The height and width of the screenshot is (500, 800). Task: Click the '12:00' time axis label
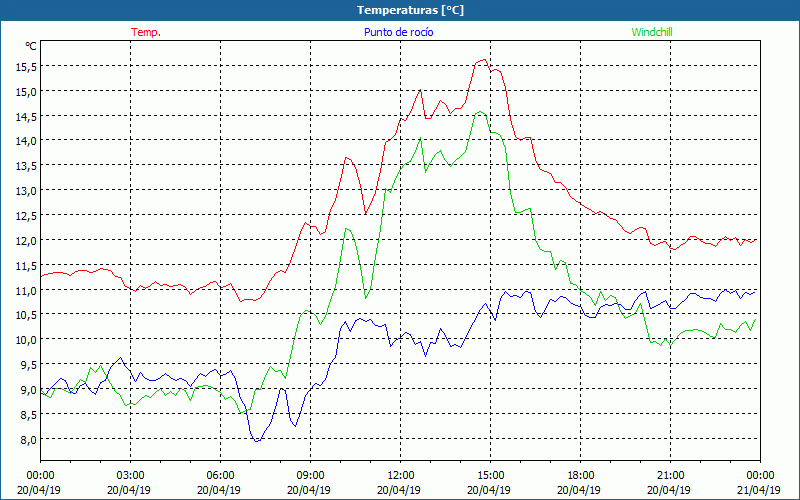[401, 476]
